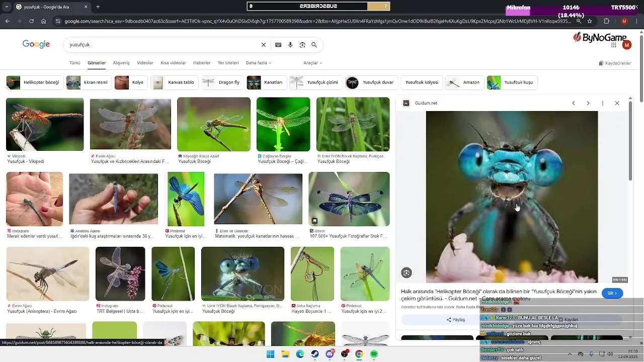The height and width of the screenshot is (362, 644).
Task: Click inside the Google search field
Action: (164, 45)
